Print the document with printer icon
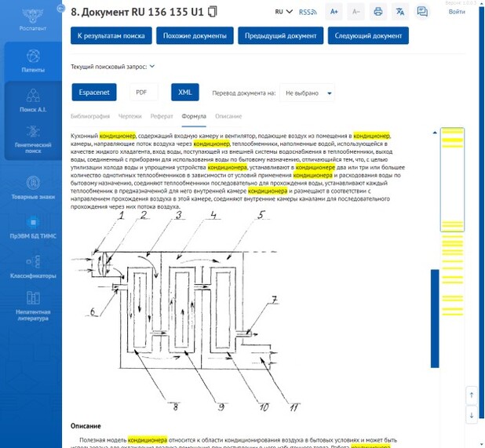 pyautogui.click(x=378, y=12)
